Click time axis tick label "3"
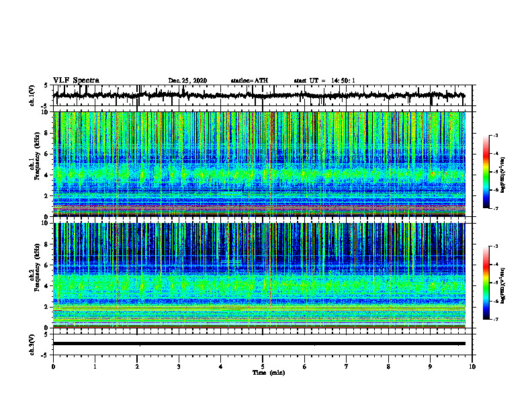 click(179, 367)
